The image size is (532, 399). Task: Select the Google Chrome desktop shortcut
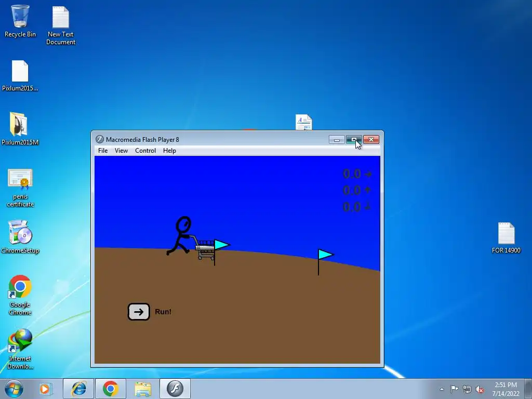click(x=20, y=295)
